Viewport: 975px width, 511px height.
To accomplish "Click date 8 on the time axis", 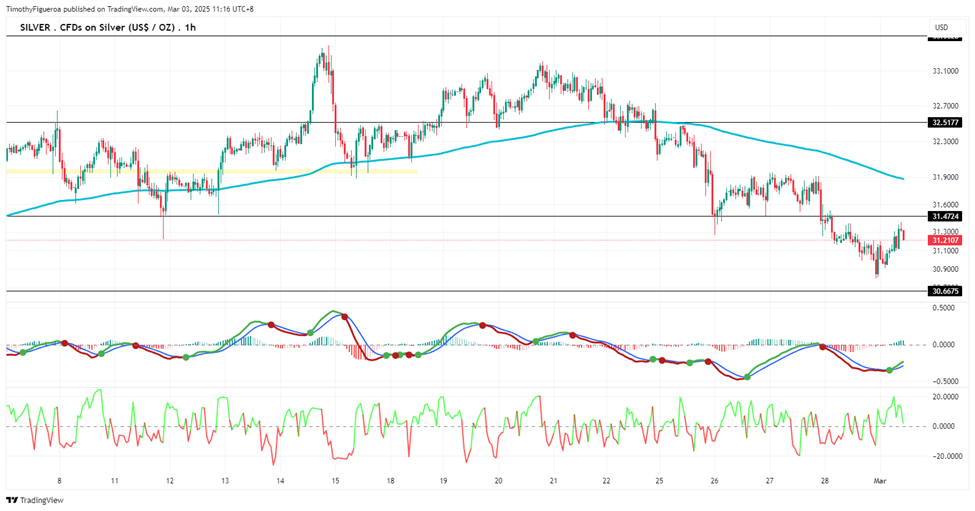I will click(x=60, y=481).
